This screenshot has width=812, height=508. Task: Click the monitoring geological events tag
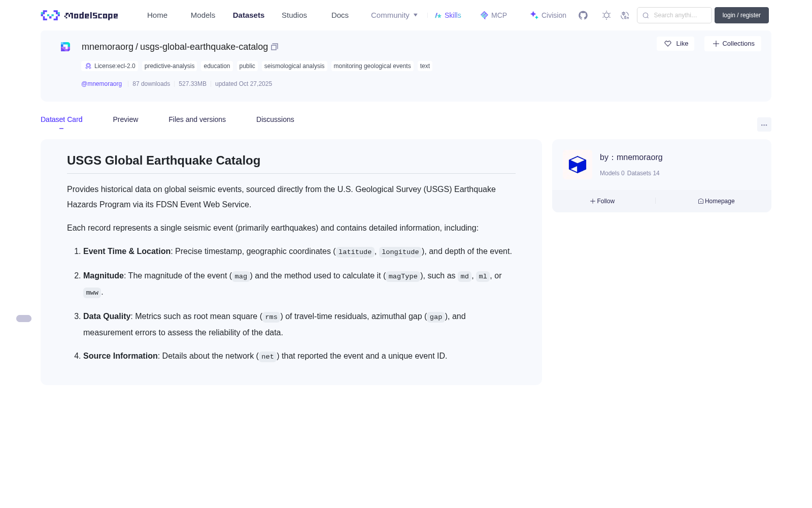tap(372, 66)
